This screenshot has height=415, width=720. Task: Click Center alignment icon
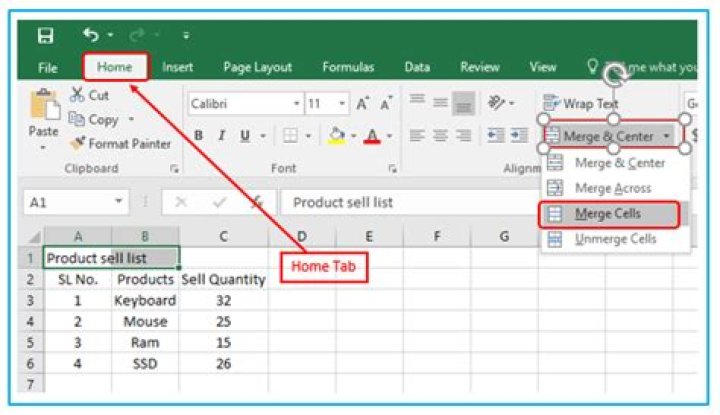[440, 136]
